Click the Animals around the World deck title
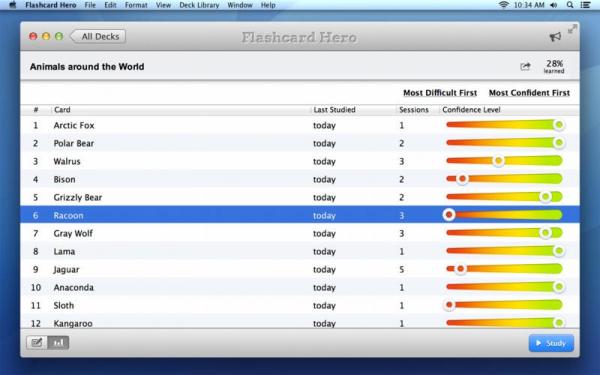The height and width of the screenshot is (375, 600). [87, 67]
